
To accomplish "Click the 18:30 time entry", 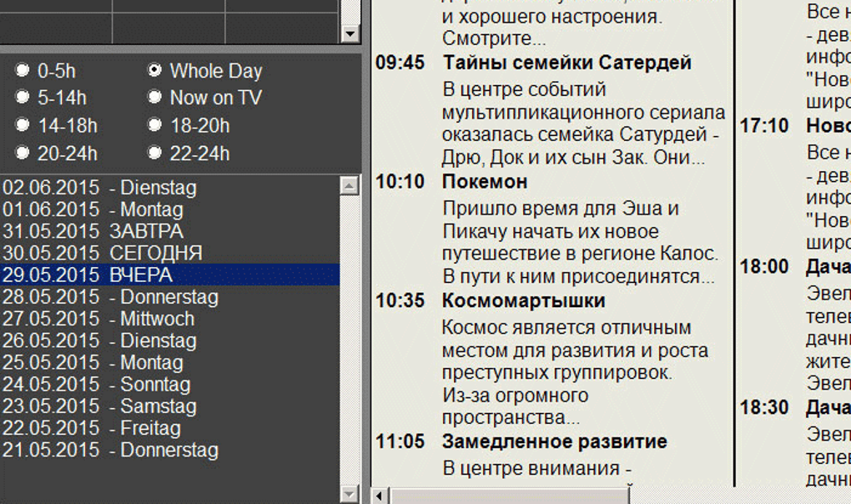I will pos(764,407).
